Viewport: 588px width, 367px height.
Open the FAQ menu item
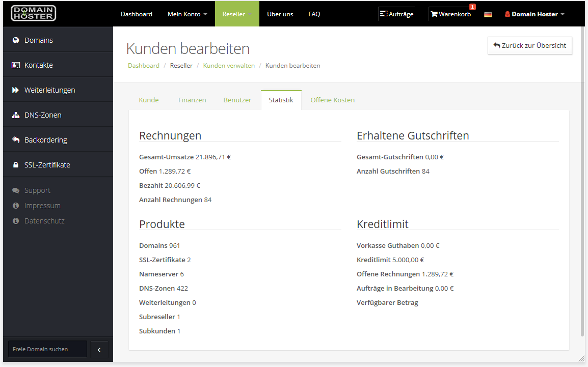314,14
